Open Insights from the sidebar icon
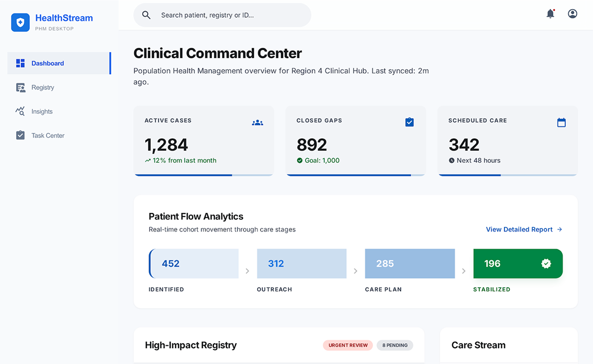This screenshot has height=364, width=593. click(x=21, y=111)
